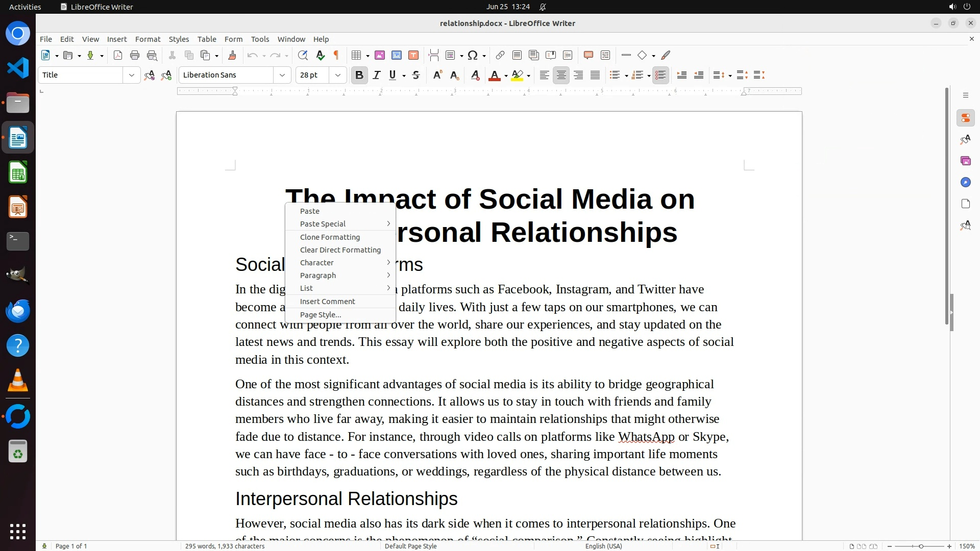Choose Clear Direct Formatting in context menu

pyautogui.click(x=340, y=250)
